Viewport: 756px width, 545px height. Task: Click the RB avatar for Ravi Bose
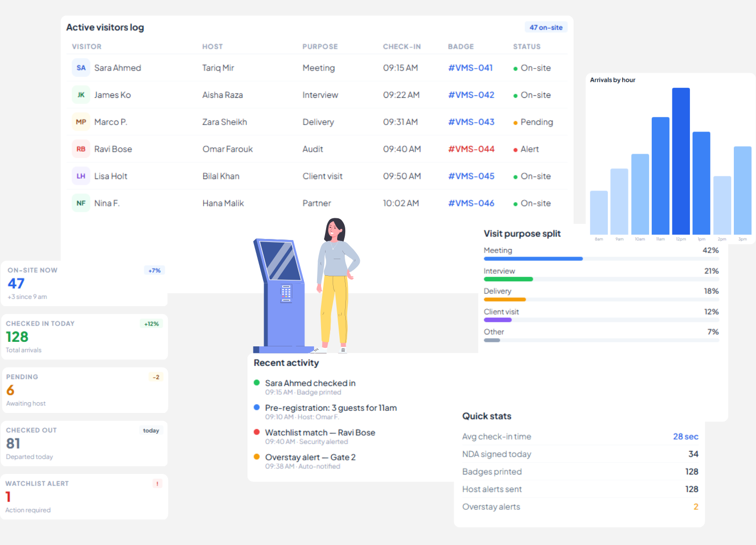coord(81,149)
